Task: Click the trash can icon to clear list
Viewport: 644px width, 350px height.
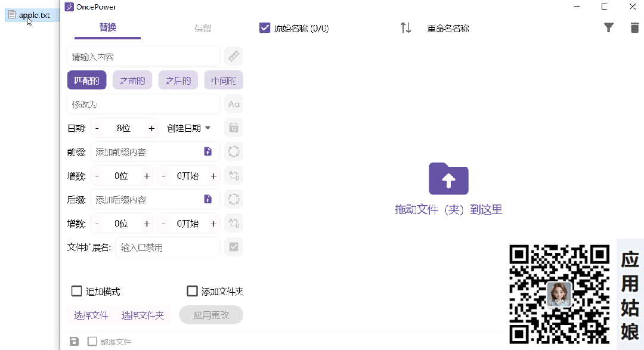Action: click(634, 27)
